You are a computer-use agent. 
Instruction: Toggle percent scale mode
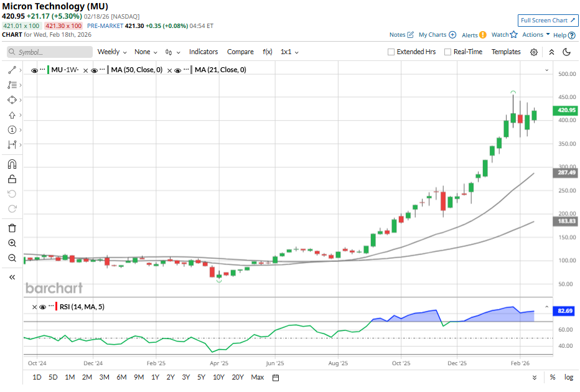pos(552,377)
